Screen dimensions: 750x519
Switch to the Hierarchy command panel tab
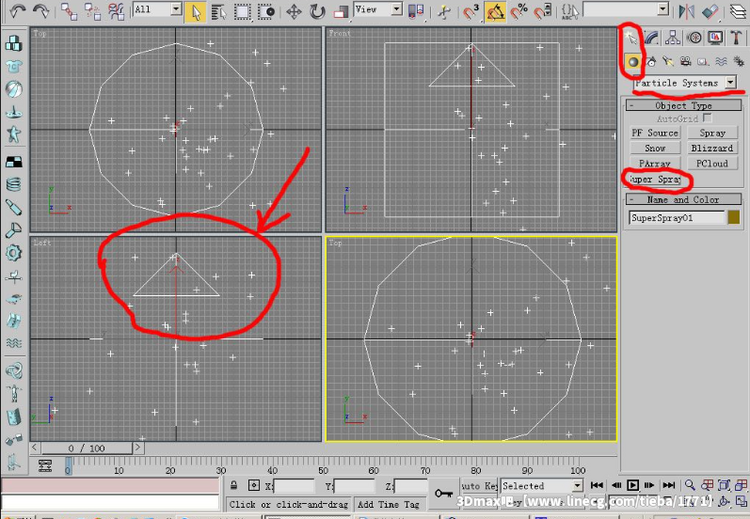click(673, 38)
